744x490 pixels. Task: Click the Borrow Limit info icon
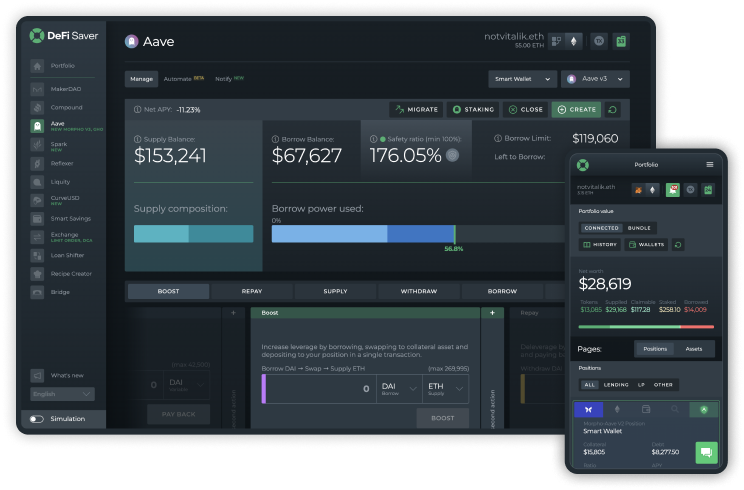[x=498, y=138]
